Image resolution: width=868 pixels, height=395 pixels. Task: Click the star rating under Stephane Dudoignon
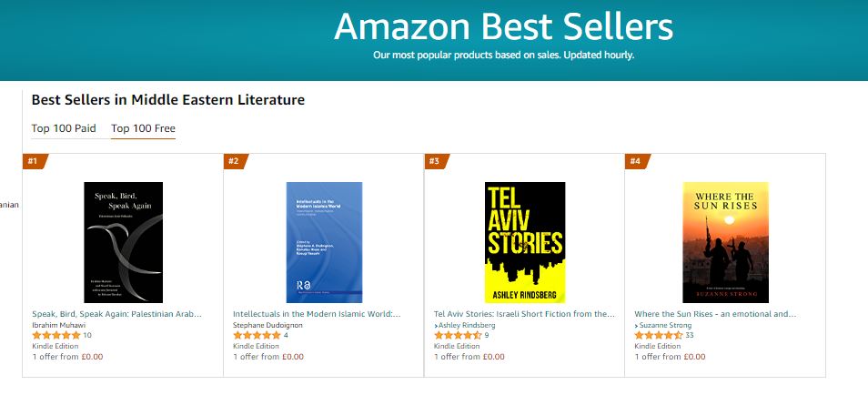coord(257,335)
